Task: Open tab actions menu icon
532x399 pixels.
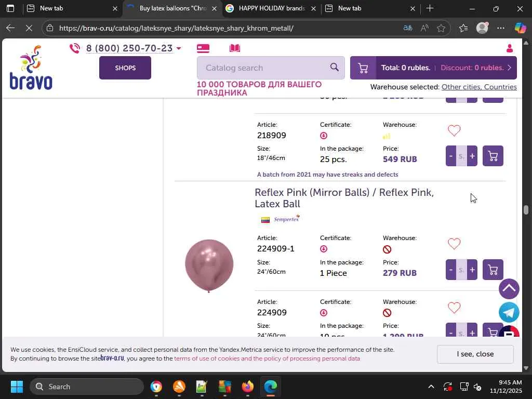Action: [10, 8]
